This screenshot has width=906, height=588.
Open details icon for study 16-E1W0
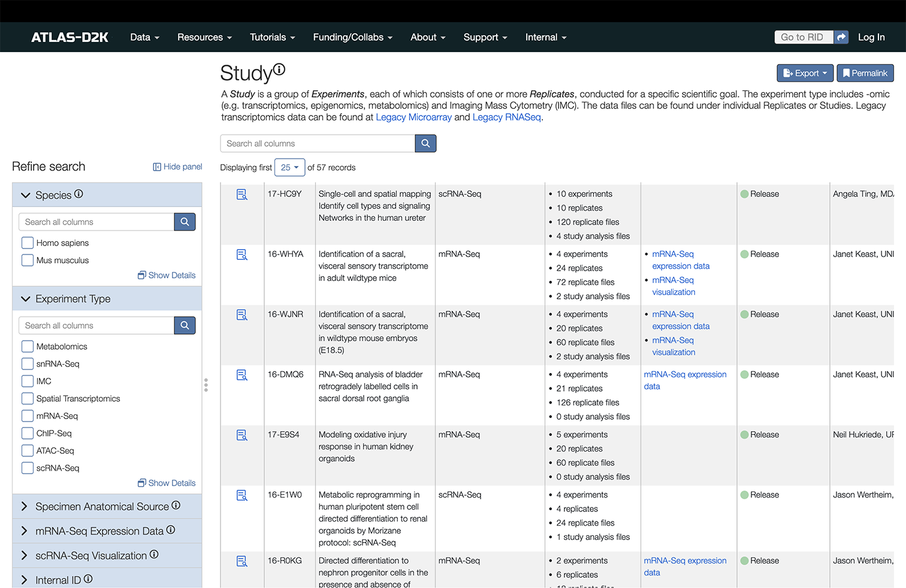(242, 496)
